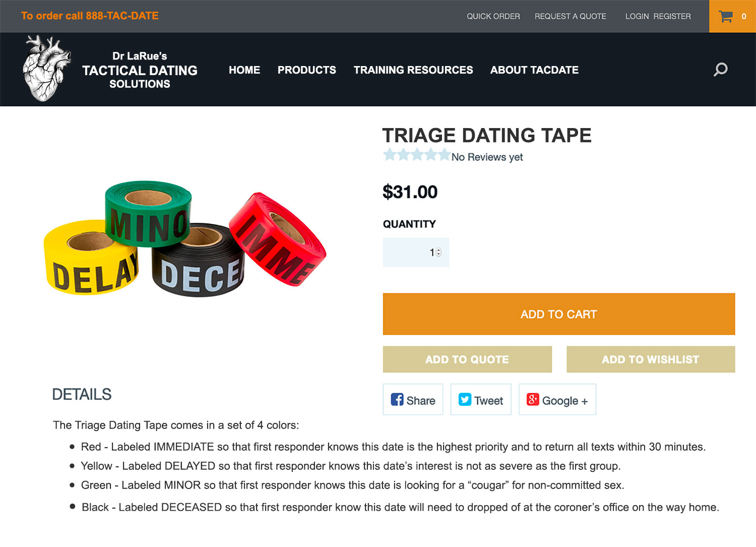Click REQUEST A QUOTE link
Viewport: 756px width, 547px height.
click(571, 17)
